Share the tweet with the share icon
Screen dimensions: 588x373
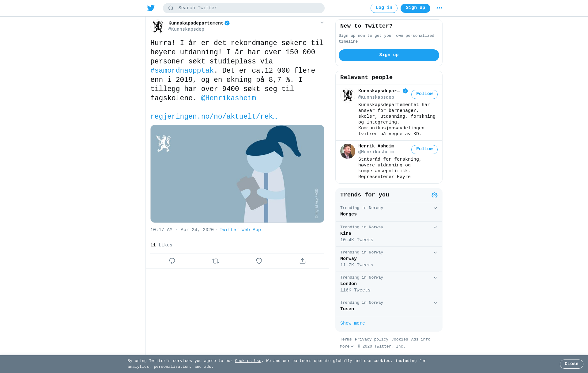point(303,261)
